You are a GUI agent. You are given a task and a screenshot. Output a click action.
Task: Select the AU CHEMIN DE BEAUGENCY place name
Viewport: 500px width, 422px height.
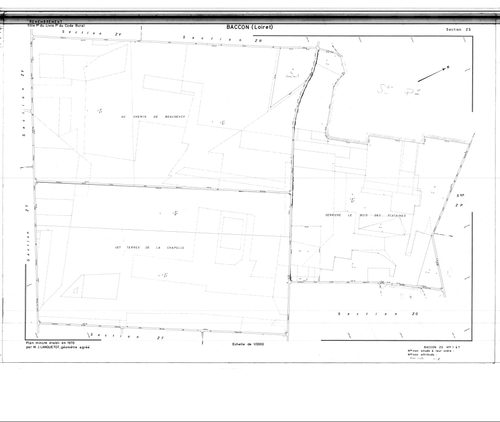tap(153, 117)
